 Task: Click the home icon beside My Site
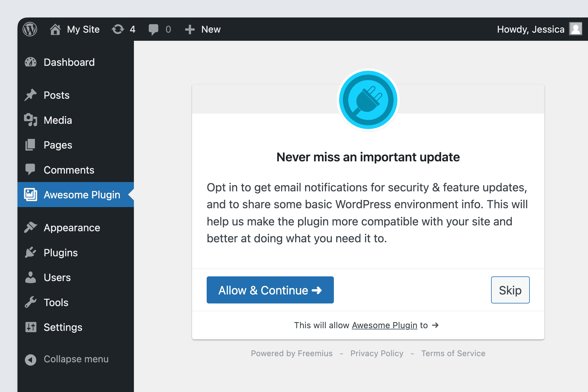55,29
